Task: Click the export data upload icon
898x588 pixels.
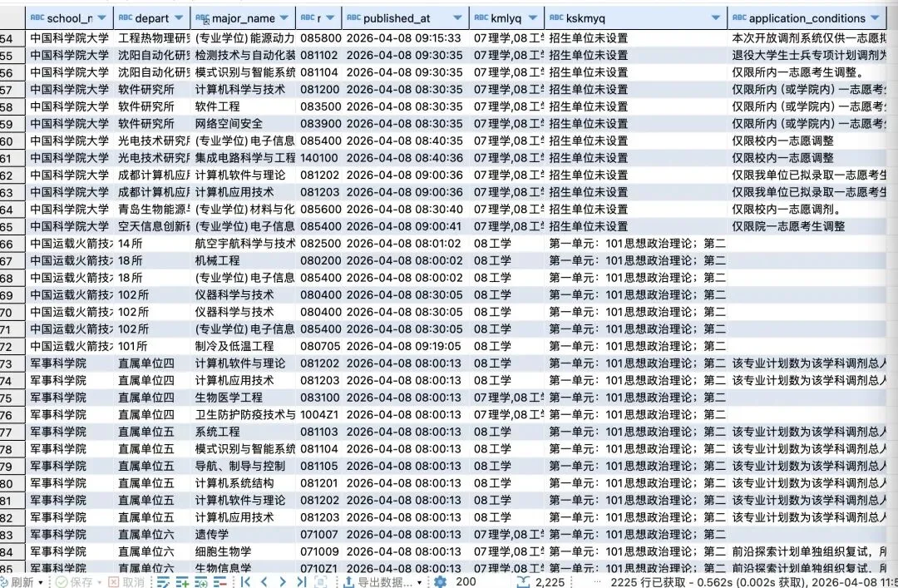Action: pos(348,582)
